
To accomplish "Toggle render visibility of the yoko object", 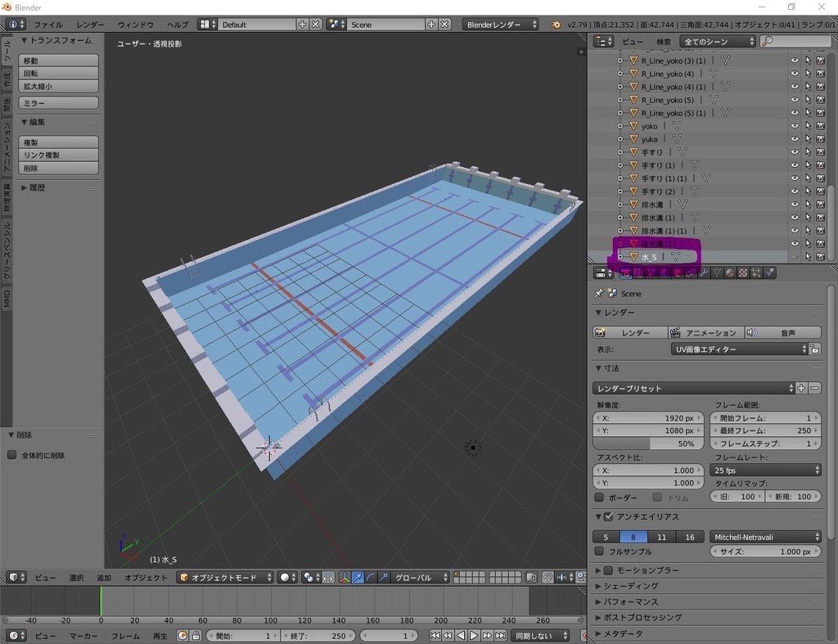I will click(x=822, y=125).
